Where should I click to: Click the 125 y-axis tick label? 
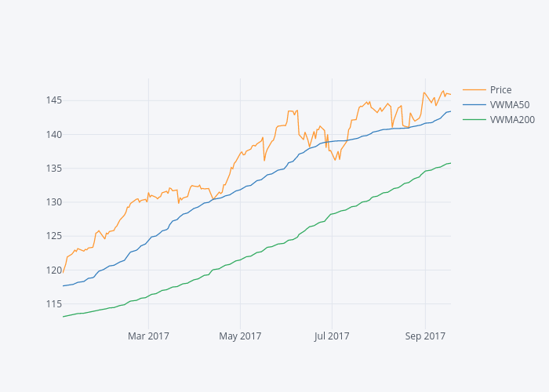53,236
